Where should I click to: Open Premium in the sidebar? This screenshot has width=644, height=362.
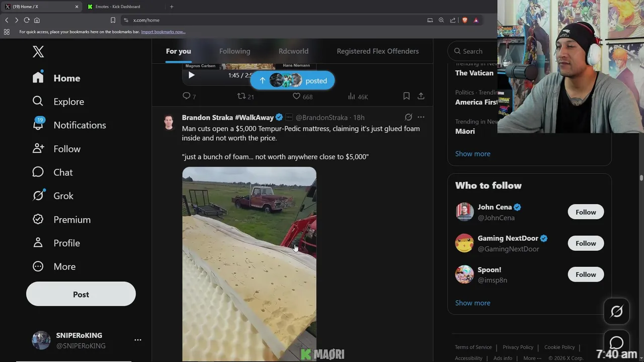point(61,220)
